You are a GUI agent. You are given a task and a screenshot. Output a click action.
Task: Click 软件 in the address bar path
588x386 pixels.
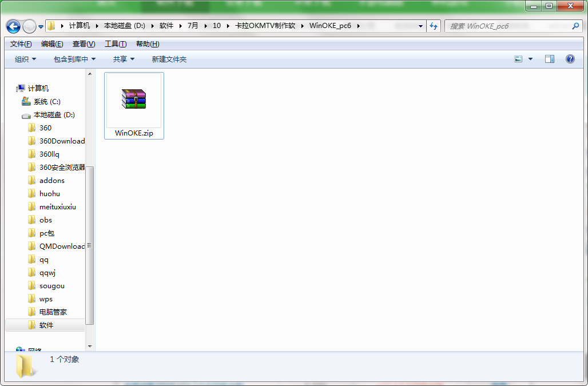tap(166, 26)
